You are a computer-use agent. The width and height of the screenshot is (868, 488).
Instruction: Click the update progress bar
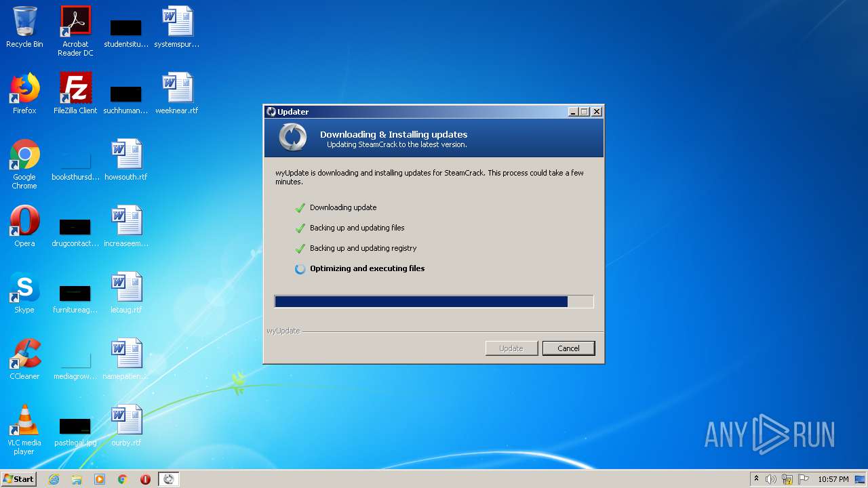pos(434,302)
